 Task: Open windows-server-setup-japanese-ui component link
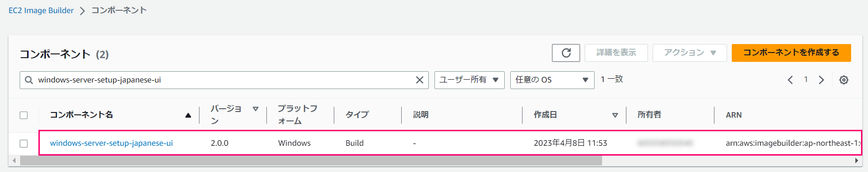click(111, 143)
